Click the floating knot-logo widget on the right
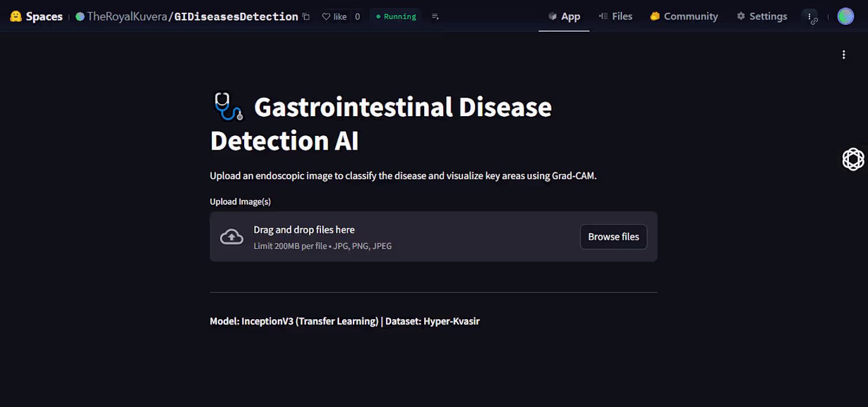868x407 pixels. [x=853, y=159]
